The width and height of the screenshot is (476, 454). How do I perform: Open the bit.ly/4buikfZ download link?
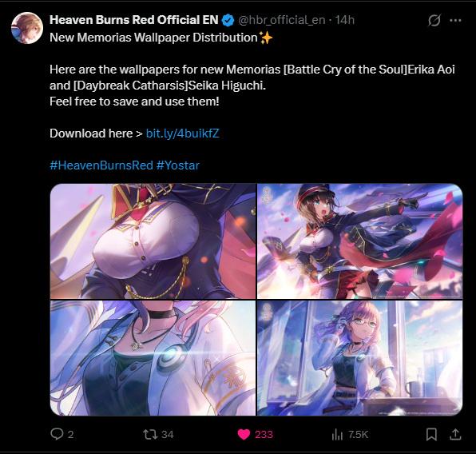182,133
